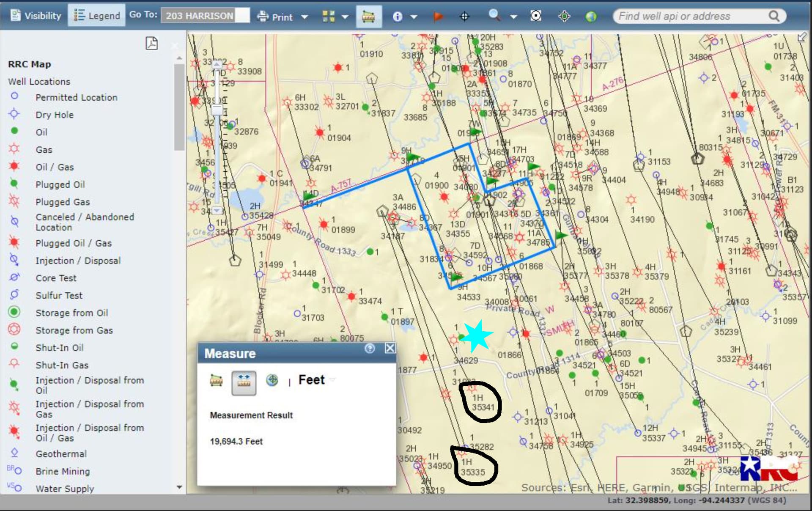Export the legend to PDF icon
Viewport: 812px width, 511px height.
pyautogui.click(x=151, y=43)
